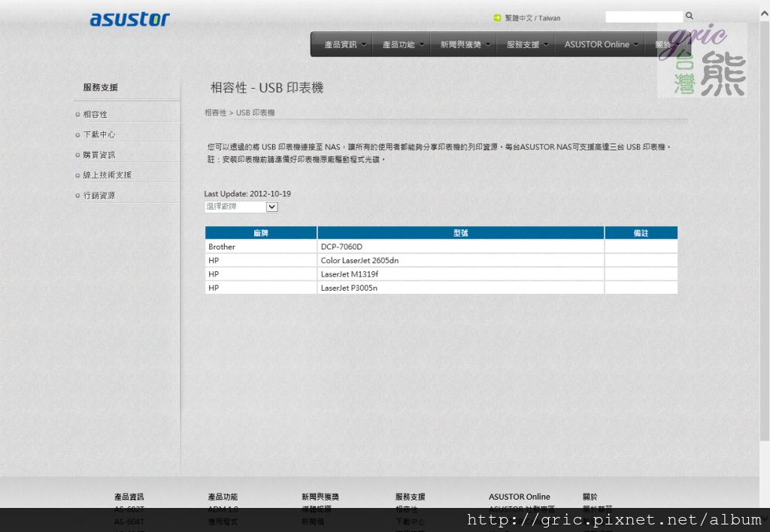This screenshot has height=532, width=770.
Task: Switch language via 繁體中文 / Taiwan link
Action: 533,18
